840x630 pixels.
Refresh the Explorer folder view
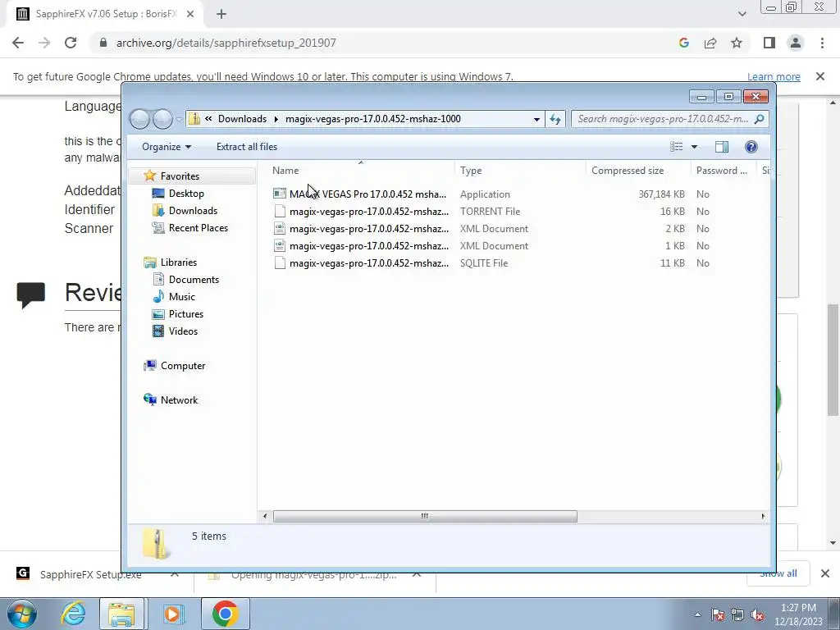(x=555, y=119)
